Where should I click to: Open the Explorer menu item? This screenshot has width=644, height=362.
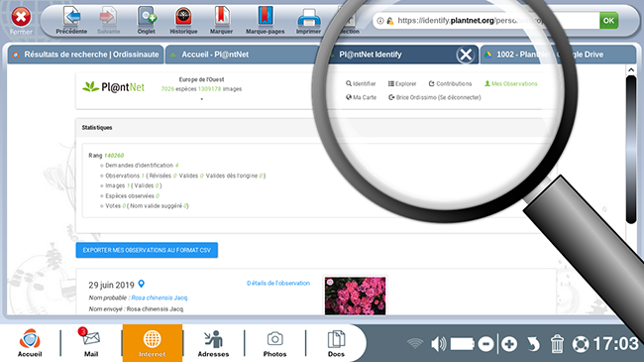click(402, 83)
